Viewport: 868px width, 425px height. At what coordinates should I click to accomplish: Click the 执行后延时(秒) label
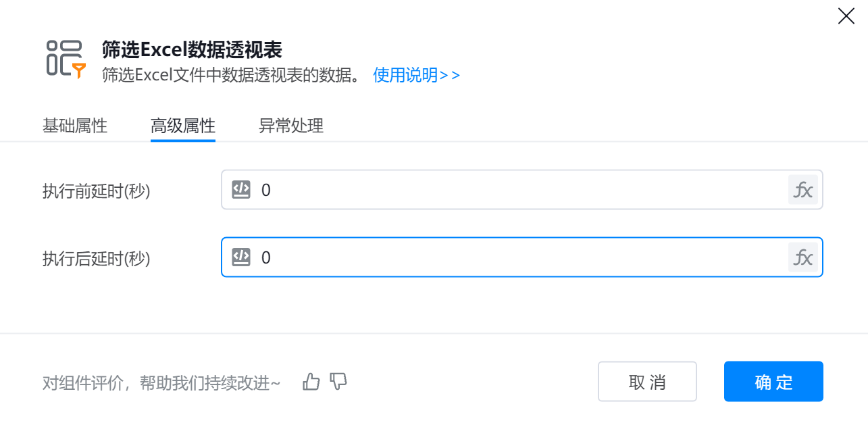click(x=96, y=259)
